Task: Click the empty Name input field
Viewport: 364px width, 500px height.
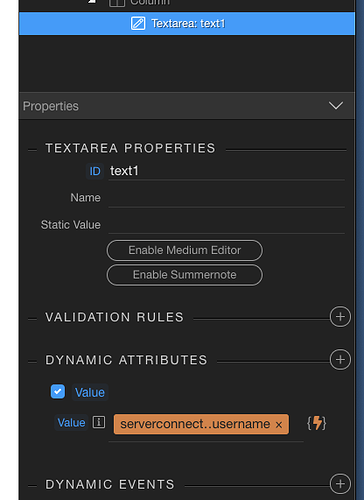Action: pyautogui.click(x=227, y=198)
